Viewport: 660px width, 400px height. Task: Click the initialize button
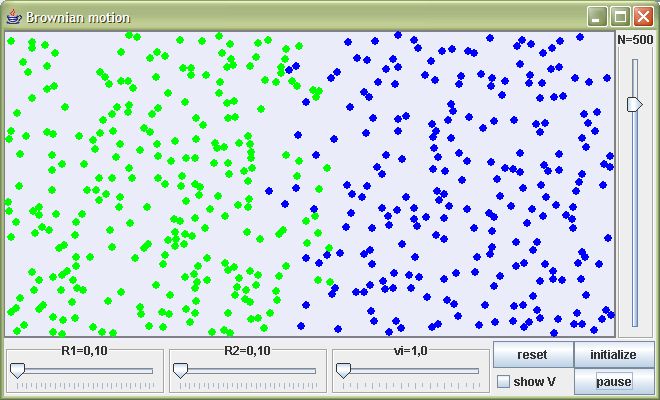(x=614, y=355)
